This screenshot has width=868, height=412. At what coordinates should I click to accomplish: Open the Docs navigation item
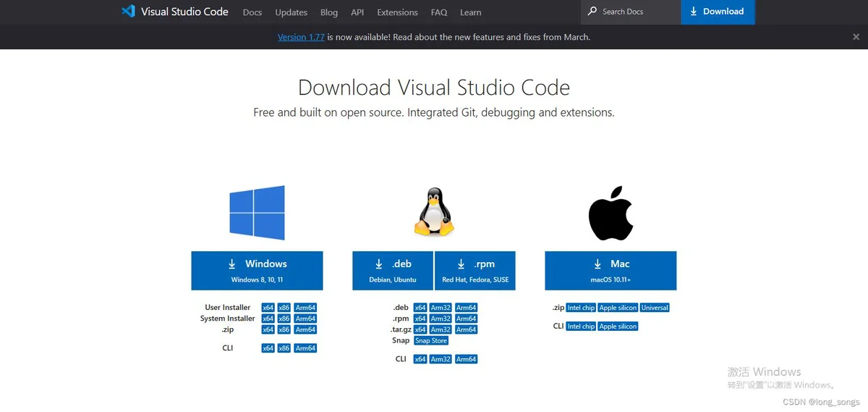click(252, 12)
